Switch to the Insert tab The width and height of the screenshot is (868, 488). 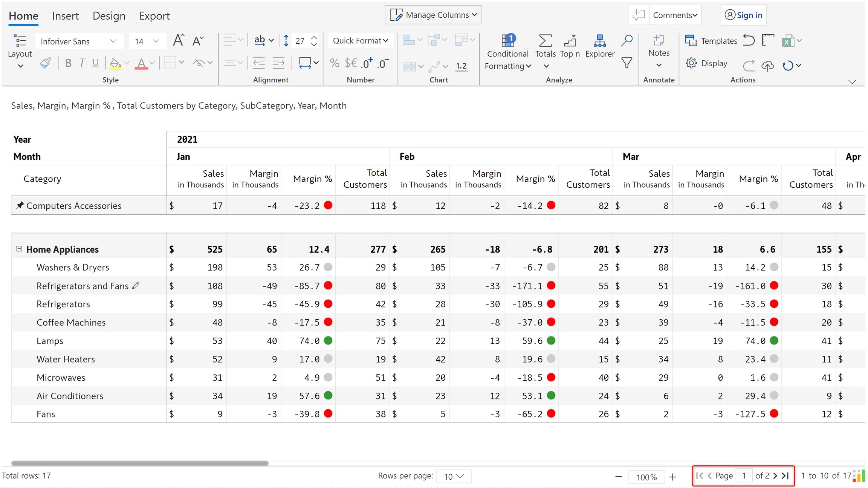[x=65, y=16]
